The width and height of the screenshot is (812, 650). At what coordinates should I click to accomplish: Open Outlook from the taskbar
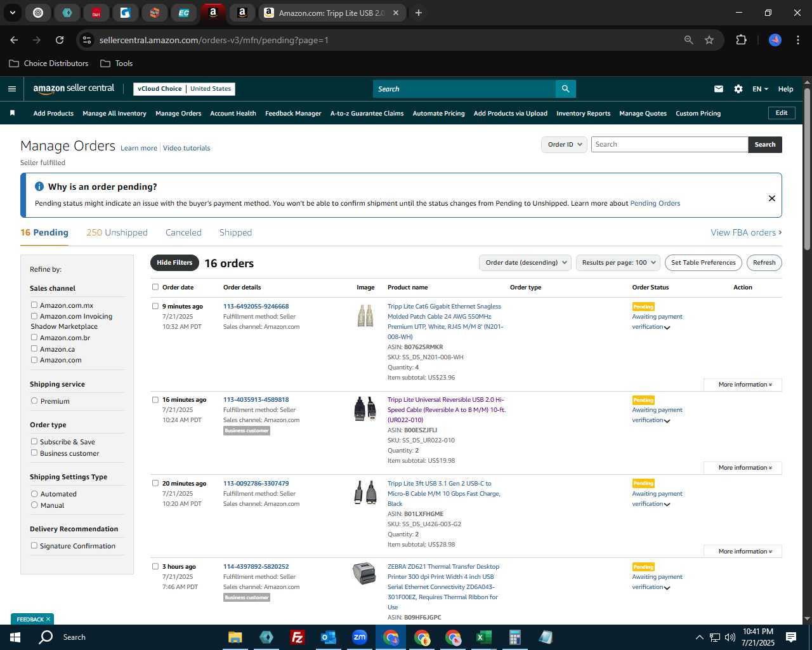point(328,637)
